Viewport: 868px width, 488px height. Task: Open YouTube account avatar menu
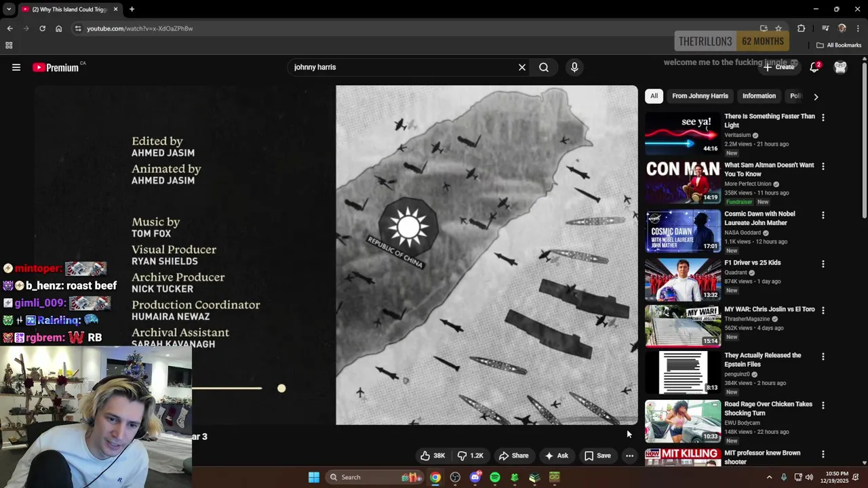point(840,67)
